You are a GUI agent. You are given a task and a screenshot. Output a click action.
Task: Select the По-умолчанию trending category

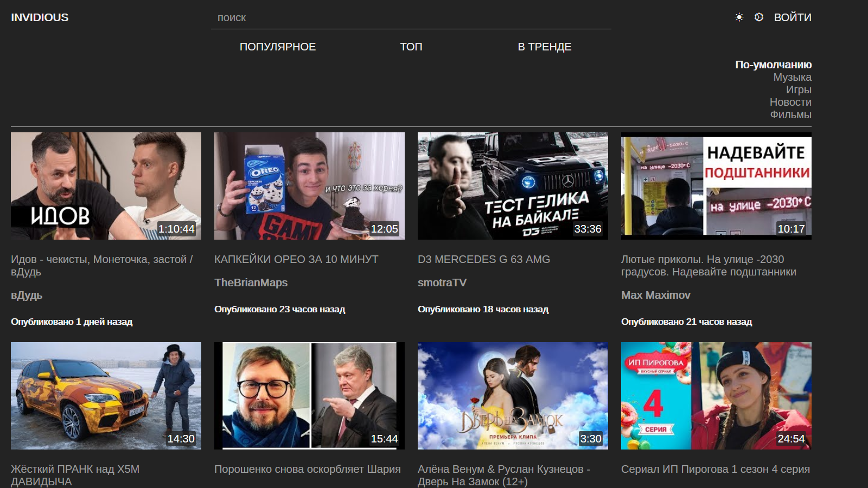773,65
